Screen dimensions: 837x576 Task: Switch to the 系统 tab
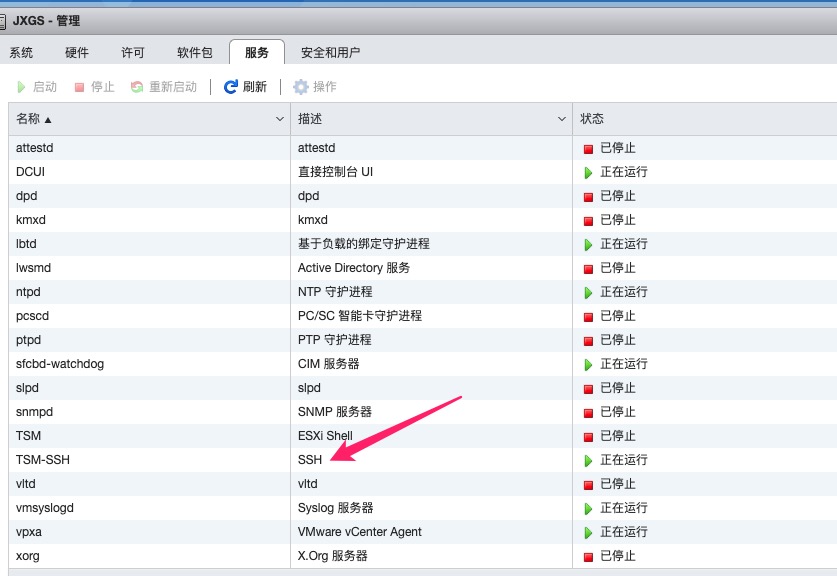pyautogui.click(x=21, y=52)
